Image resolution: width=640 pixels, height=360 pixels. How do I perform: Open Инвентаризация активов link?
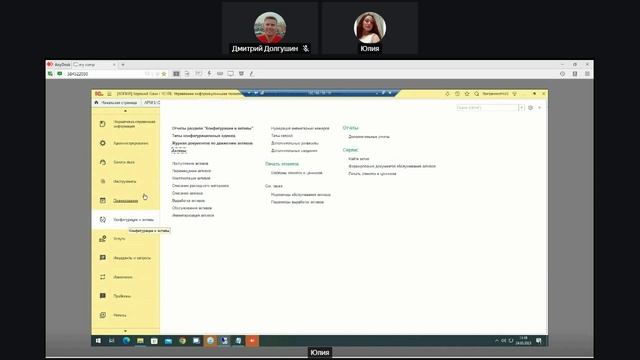(x=193, y=215)
